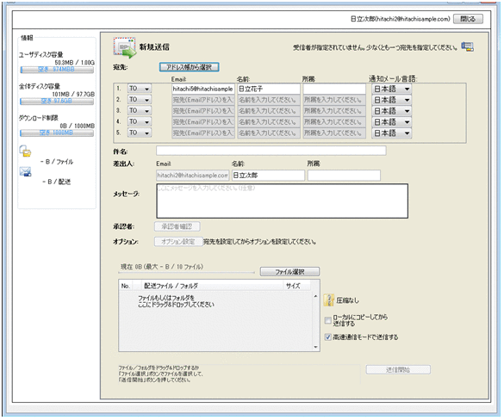Click the 現在 0B file count status text
The width and height of the screenshot is (504, 420).
(162, 267)
